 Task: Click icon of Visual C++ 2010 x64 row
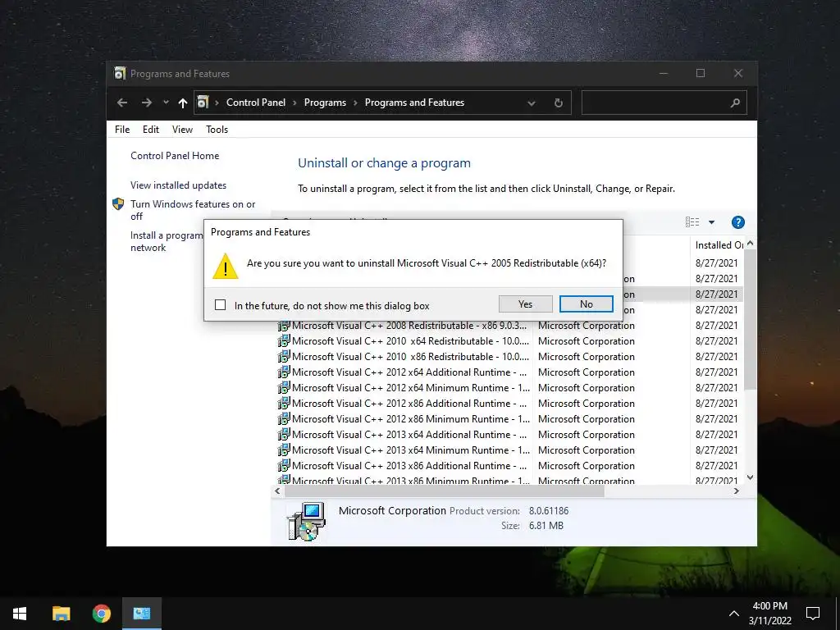(284, 340)
